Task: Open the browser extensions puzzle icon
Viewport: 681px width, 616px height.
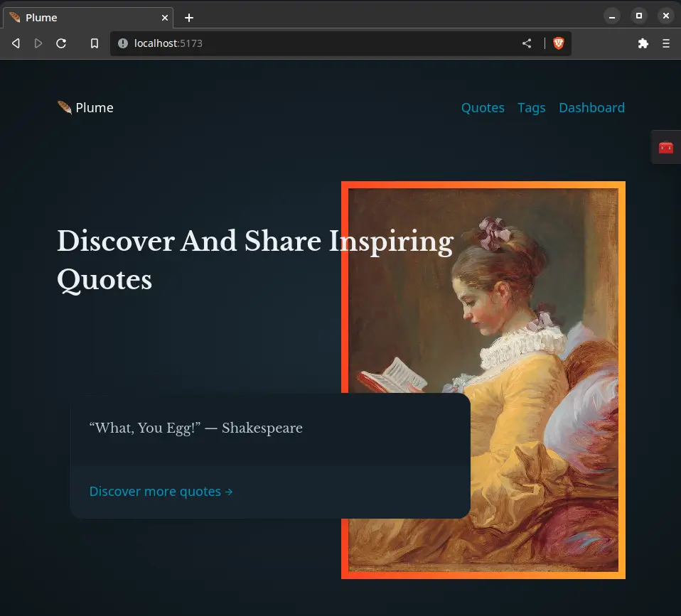Action: [643, 43]
